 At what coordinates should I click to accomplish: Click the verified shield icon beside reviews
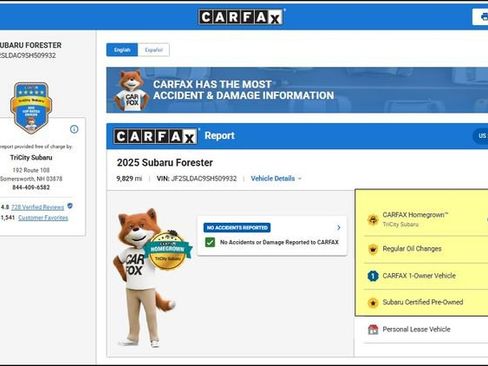coord(70,206)
